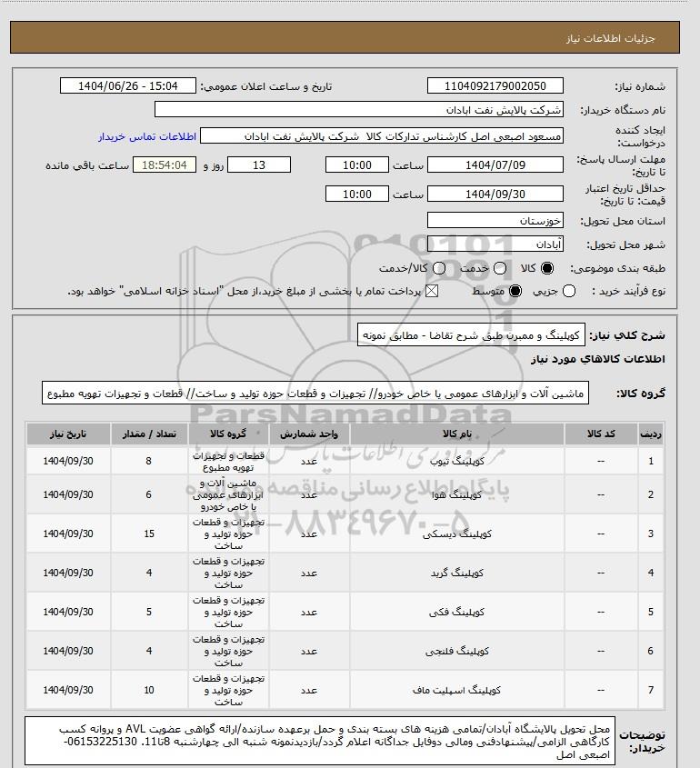
Task: Select the کوپلینگ دیسکی table row
Action: (345, 534)
